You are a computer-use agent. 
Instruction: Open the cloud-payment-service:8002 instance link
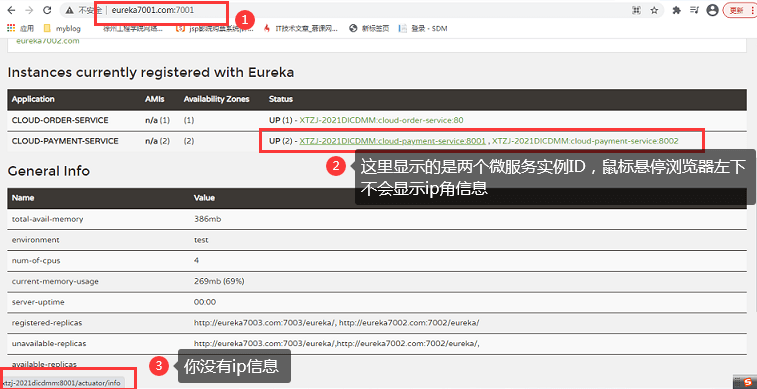(585, 141)
